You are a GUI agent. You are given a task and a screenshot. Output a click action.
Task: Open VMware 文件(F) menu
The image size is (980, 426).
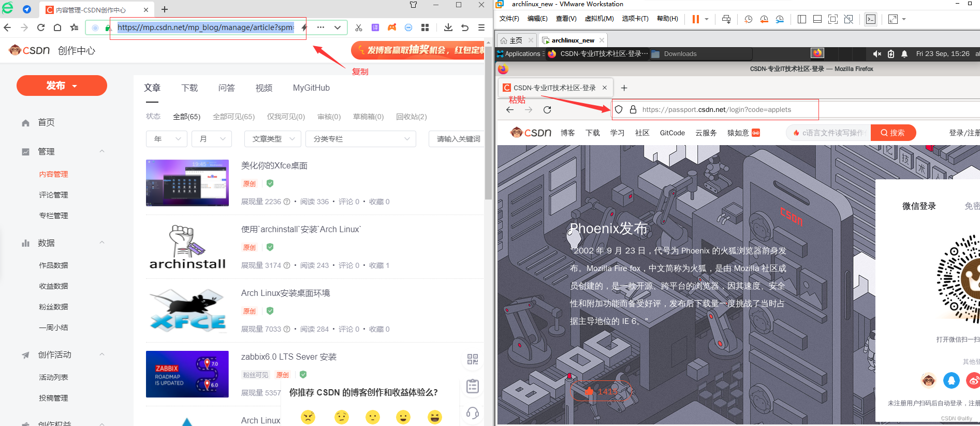pyautogui.click(x=509, y=19)
